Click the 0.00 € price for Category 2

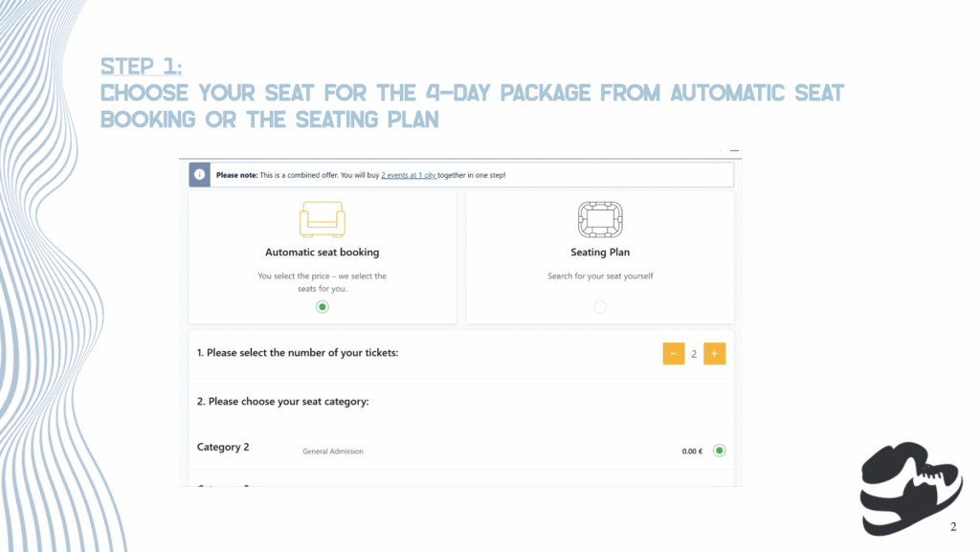[x=692, y=451]
